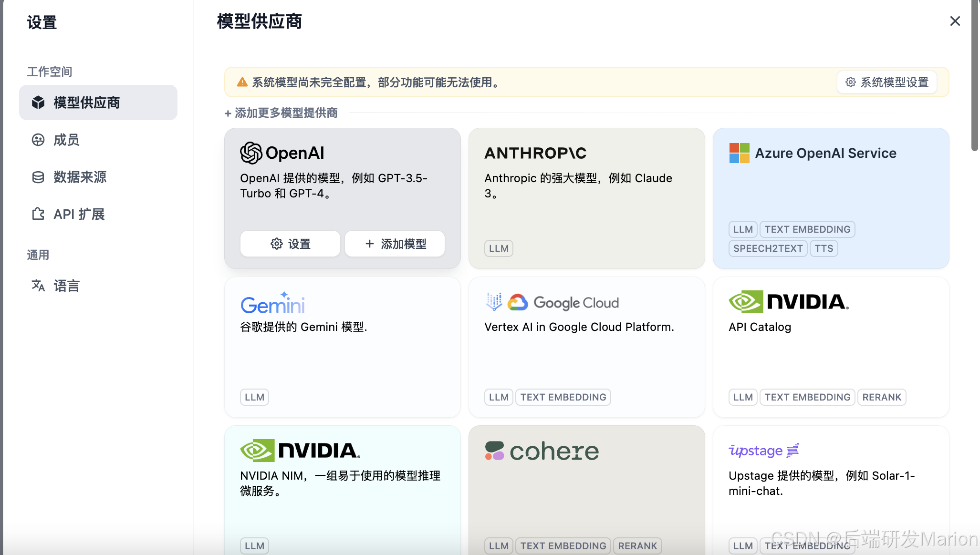Open 成员 members section in sidebar

point(66,140)
